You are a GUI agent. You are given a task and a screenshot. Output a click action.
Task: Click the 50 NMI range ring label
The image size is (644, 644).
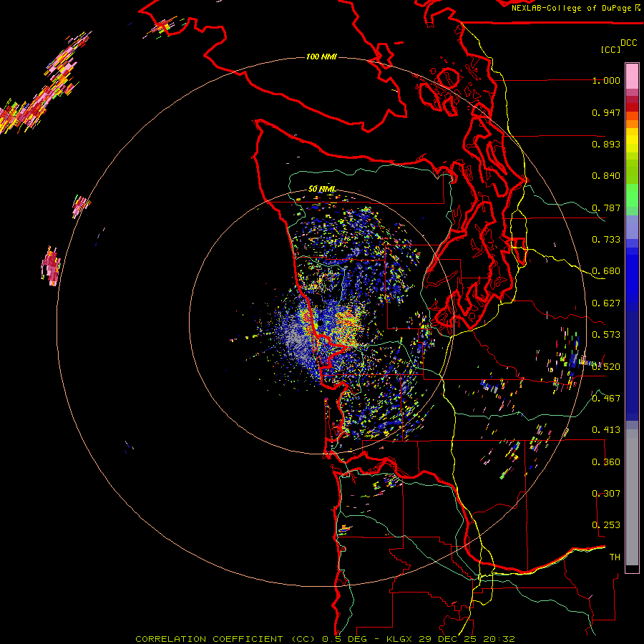pos(322,190)
